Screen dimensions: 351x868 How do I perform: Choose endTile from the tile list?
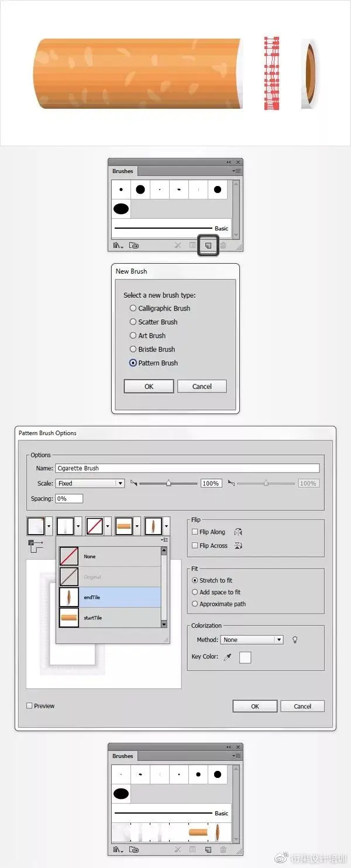point(110,597)
